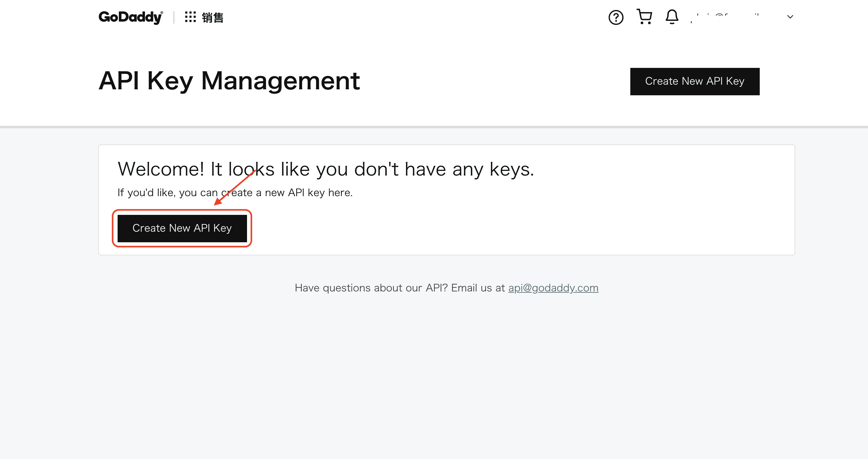
Task: Click the divider beside GoDaddy logo
Action: point(174,17)
